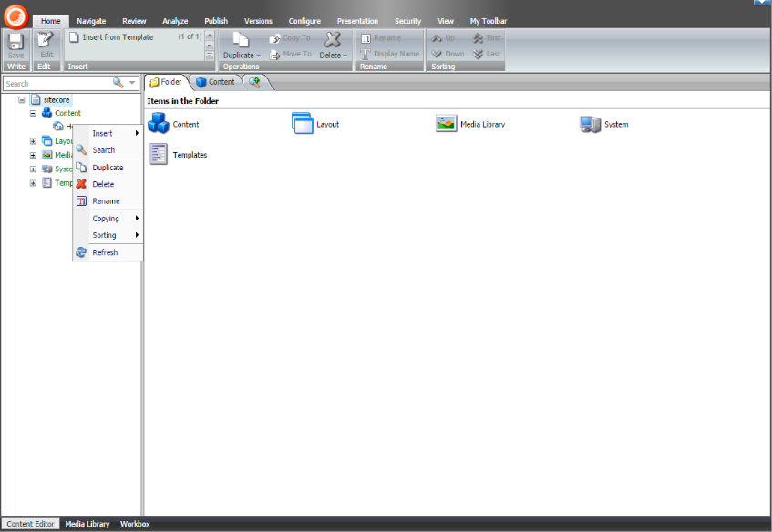Viewport: 772px width, 532px height.
Task: Click the Home ribbon tab
Action: (x=51, y=21)
